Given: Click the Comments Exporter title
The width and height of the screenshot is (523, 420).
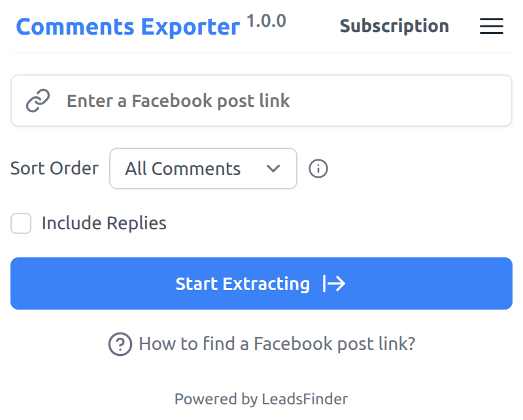Looking at the screenshot, I should click(x=127, y=27).
